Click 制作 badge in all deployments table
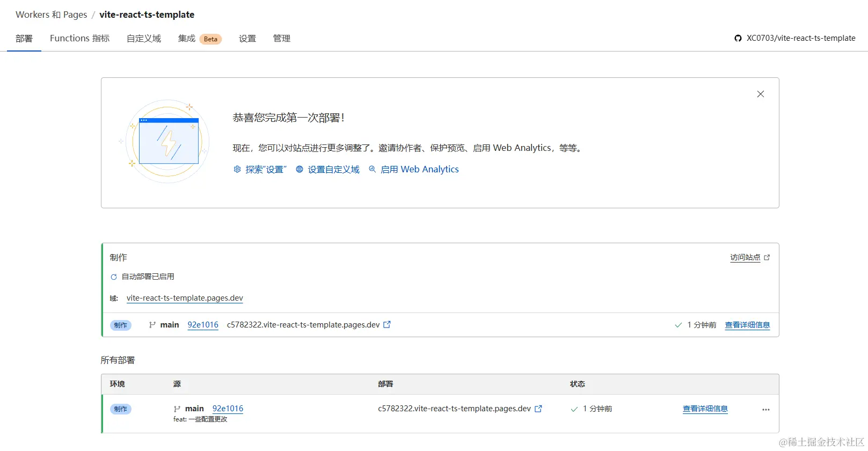The height and width of the screenshot is (451, 868). 121,409
